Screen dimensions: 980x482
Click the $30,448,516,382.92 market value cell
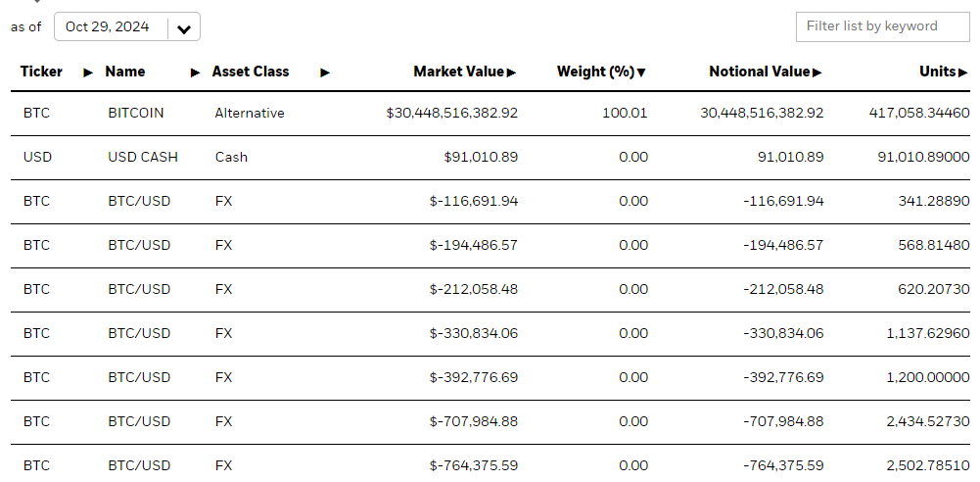[x=452, y=113]
